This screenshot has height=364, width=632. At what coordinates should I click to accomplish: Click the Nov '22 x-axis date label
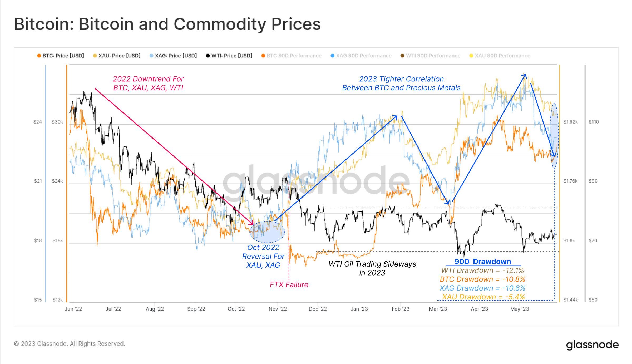point(278,309)
